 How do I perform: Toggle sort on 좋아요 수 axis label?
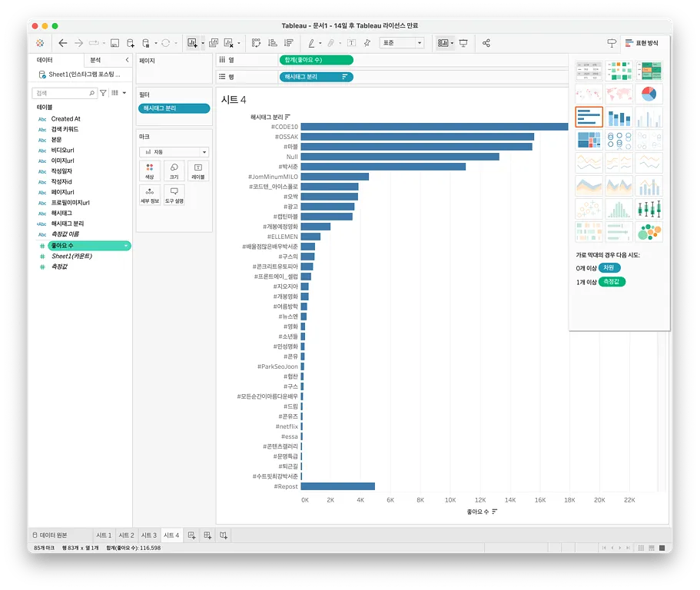(495, 512)
